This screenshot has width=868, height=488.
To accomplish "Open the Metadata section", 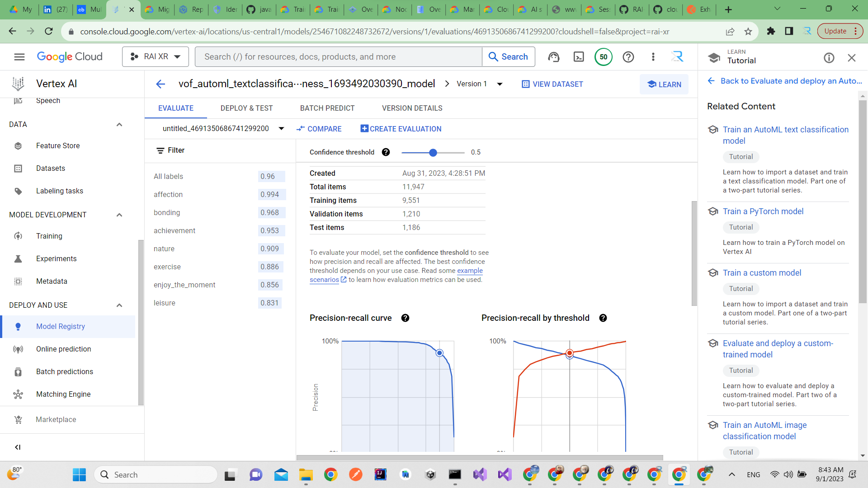I will pos(52,281).
